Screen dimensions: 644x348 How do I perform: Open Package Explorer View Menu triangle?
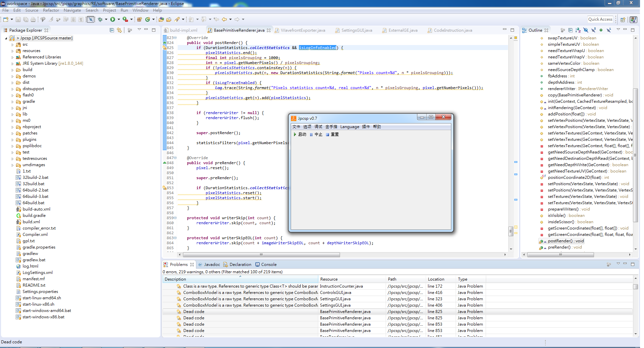[x=139, y=30]
